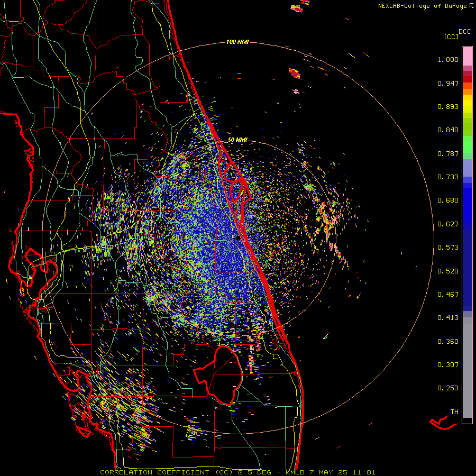Click the 7 MAY 25 date text
The width and height of the screenshot is (476, 476).
pyautogui.click(x=329, y=472)
